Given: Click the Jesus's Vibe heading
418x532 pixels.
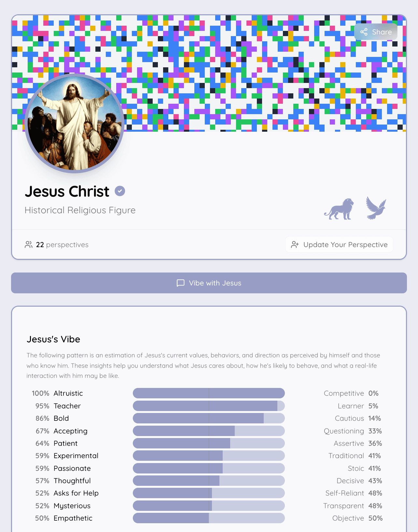Looking at the screenshot, I should point(53,339).
